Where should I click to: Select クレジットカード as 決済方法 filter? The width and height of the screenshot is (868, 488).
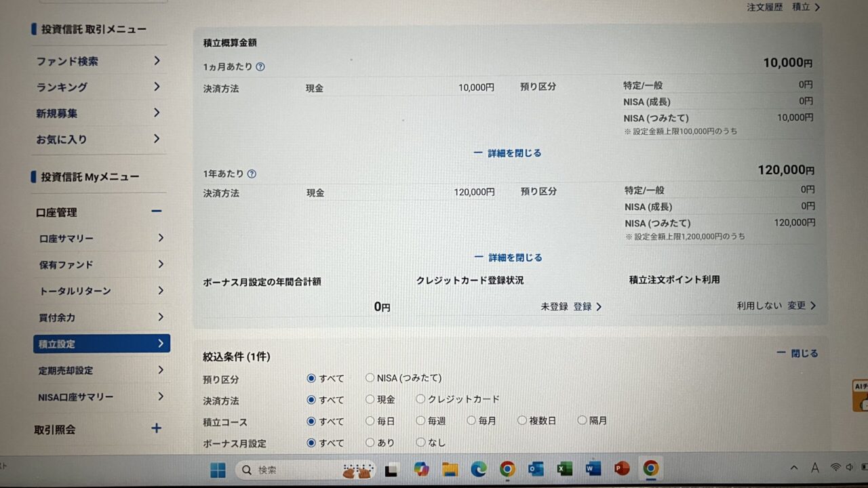point(421,399)
